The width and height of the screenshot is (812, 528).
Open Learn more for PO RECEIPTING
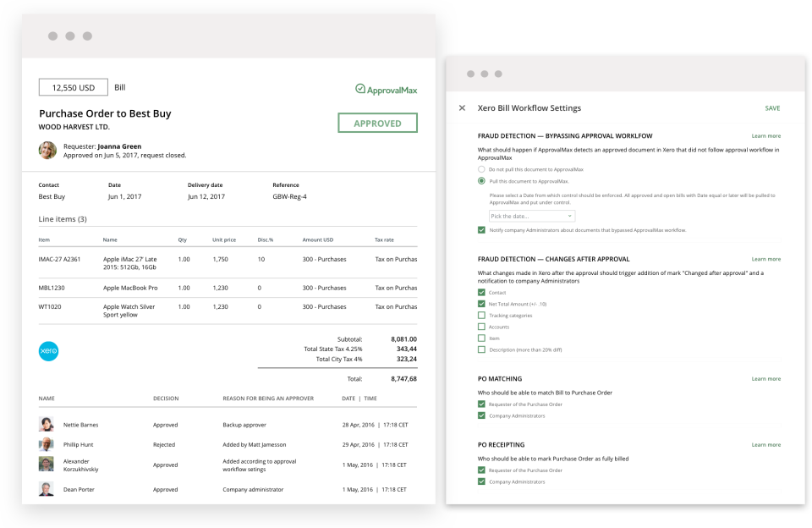[766, 444]
